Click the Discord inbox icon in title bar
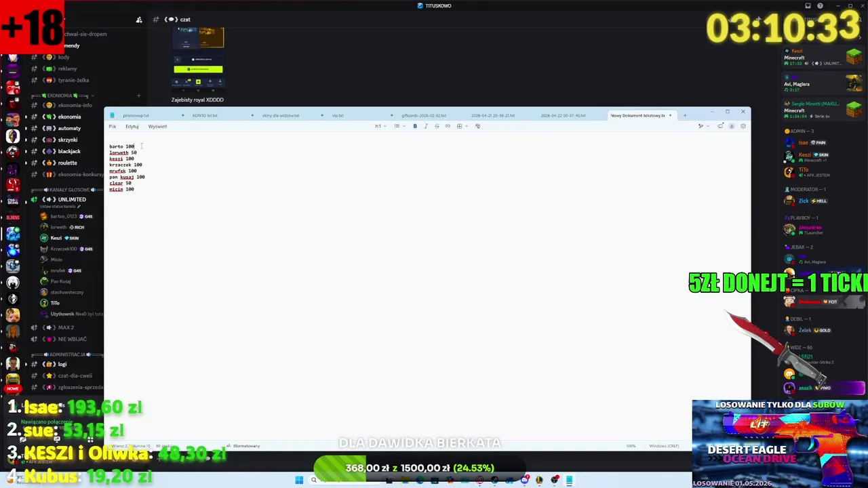The width and height of the screenshot is (868, 488). [808, 5]
